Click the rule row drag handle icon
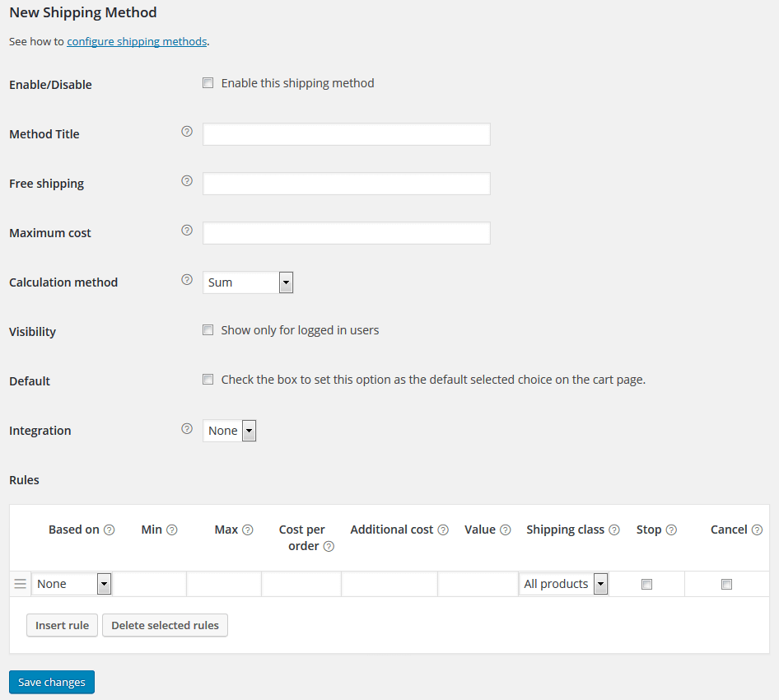Screen dimensions: 779x700 [x=21, y=584]
